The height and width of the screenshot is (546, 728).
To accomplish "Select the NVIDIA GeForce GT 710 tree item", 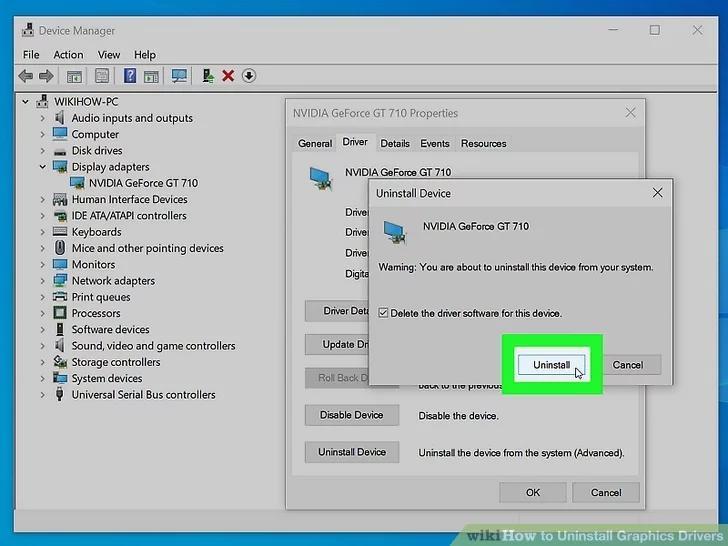I will [x=143, y=183].
